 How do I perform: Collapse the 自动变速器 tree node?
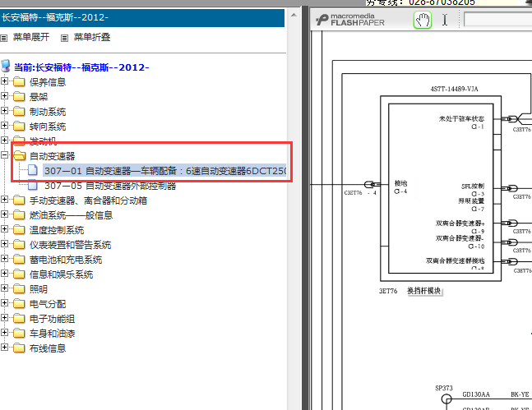click(x=4, y=155)
